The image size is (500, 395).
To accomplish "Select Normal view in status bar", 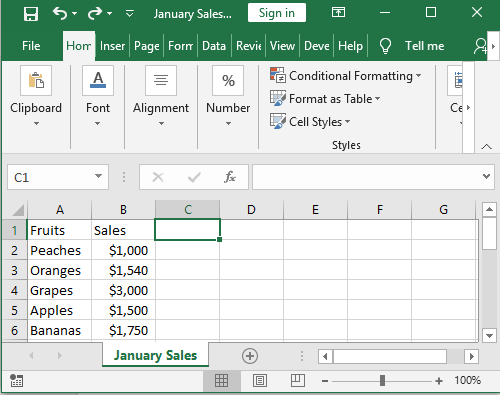I will click(x=222, y=380).
